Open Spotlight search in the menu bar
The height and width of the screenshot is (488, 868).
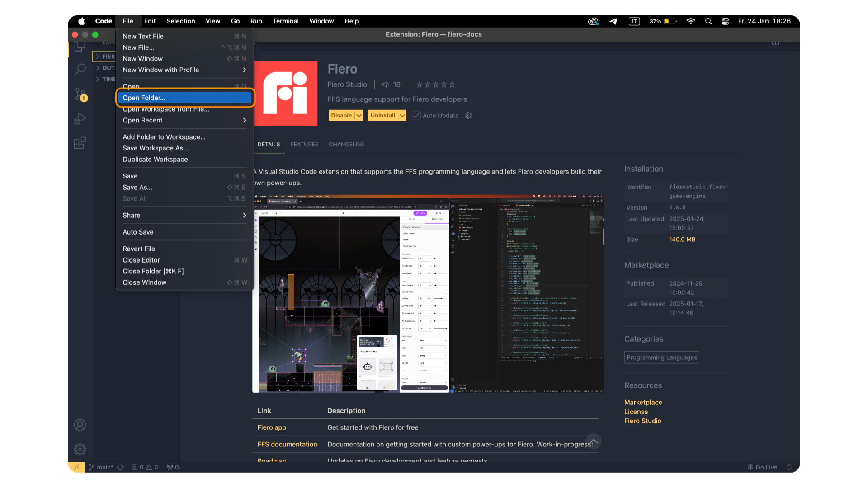708,21
